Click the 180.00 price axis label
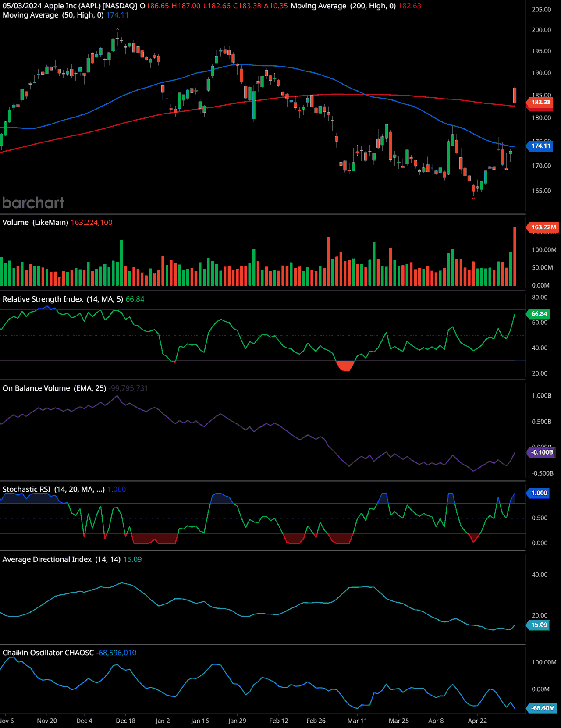The image size is (561, 728). 541,117
